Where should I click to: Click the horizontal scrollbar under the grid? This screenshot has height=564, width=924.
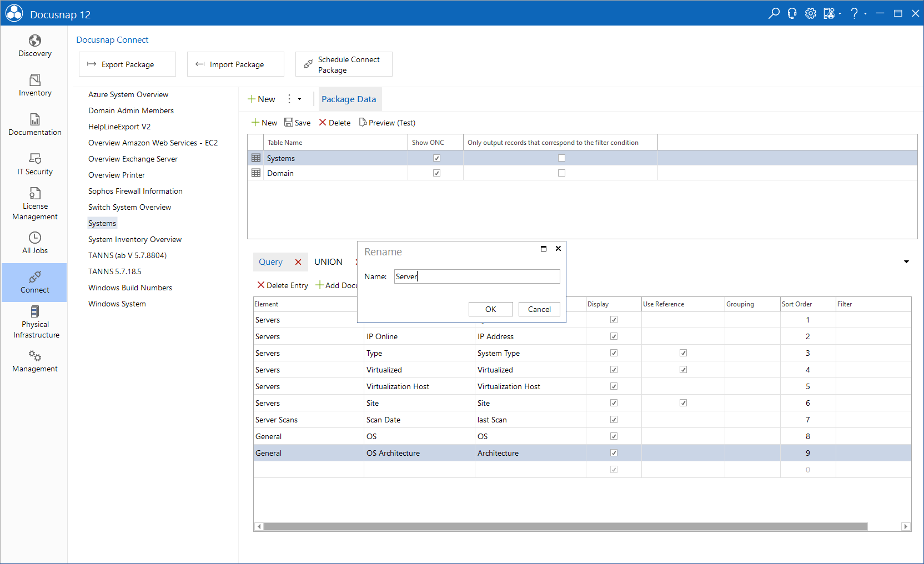pyautogui.click(x=565, y=526)
